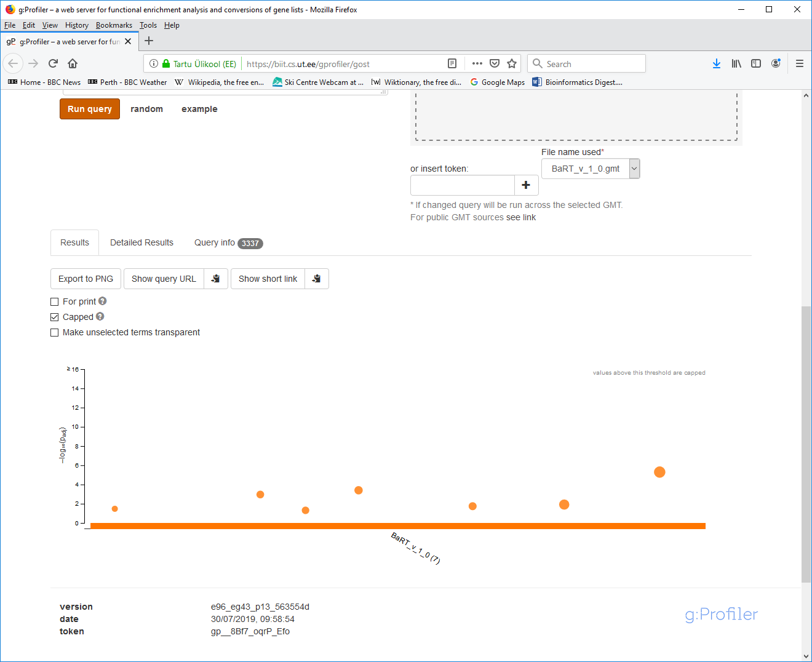Check Make unselected terms transparent
This screenshot has width=812, height=662.
pos(55,332)
